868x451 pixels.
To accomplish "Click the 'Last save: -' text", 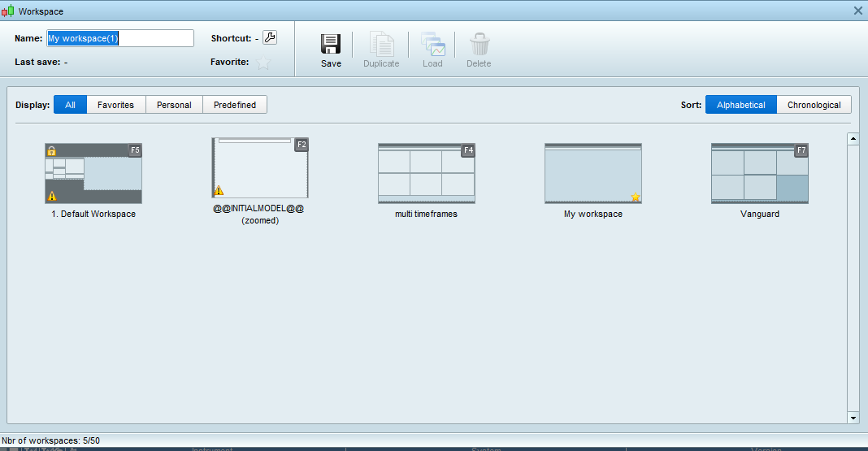I will coord(41,62).
